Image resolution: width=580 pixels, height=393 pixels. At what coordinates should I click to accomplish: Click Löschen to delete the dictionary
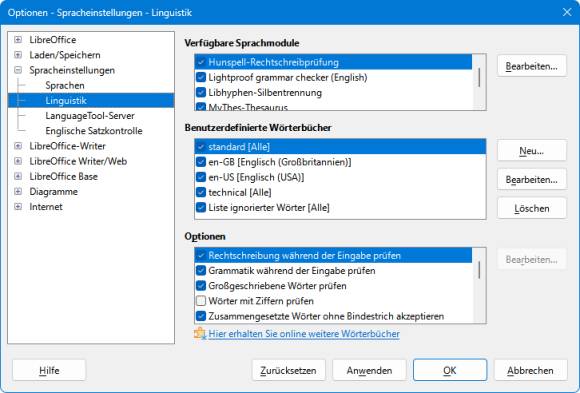(532, 208)
